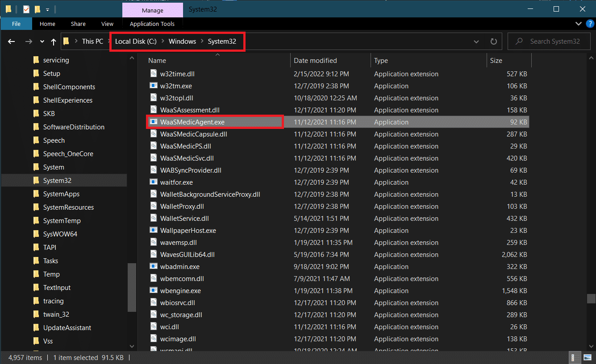Click navigation pane scroll up arrow

(132, 58)
